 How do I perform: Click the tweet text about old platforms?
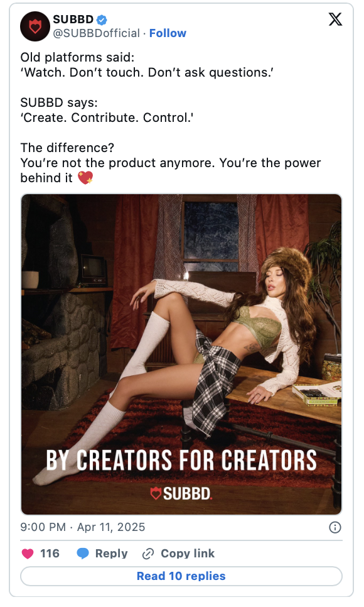point(171,118)
